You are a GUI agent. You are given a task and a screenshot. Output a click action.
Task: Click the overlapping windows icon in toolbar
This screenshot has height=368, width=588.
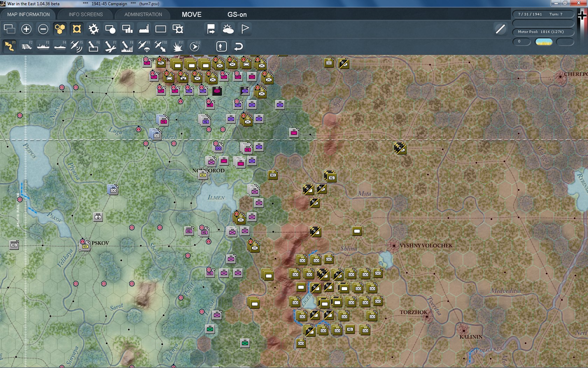tap(9, 29)
